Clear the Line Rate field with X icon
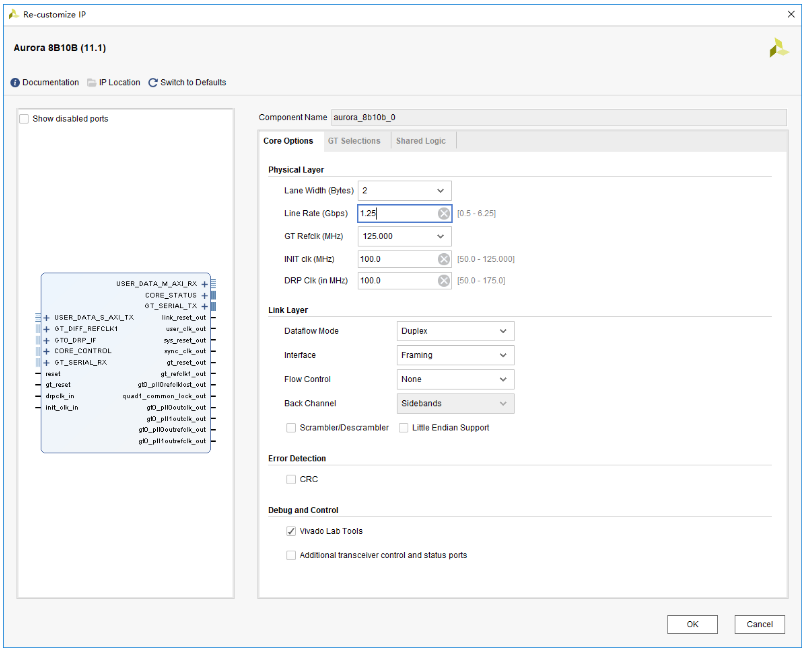The width and height of the screenshot is (807, 651). click(444, 213)
